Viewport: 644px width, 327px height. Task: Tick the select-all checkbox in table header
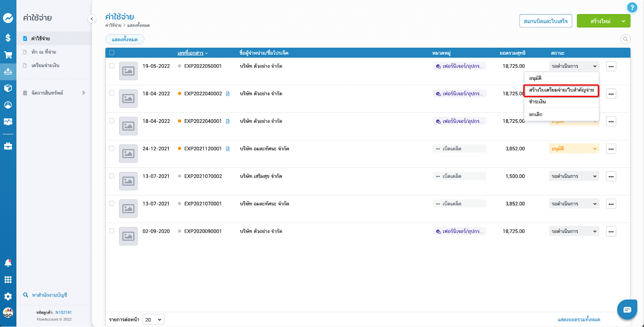[111, 53]
